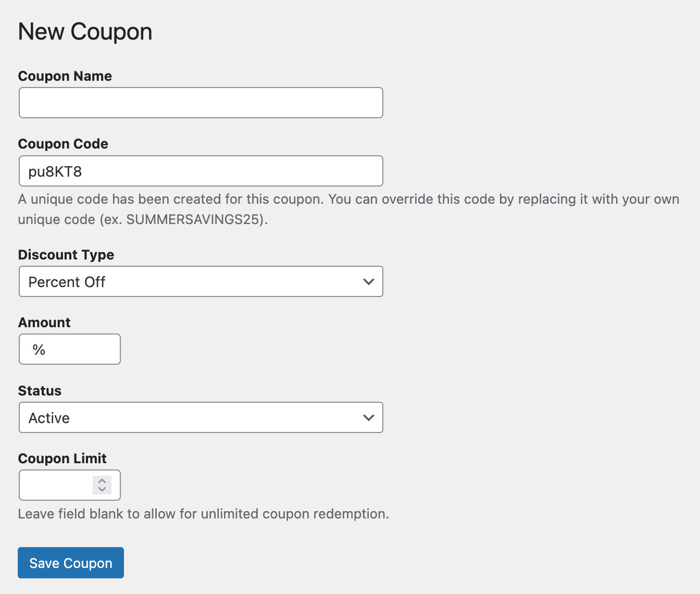Click the Coupon Limit label

pyautogui.click(x=63, y=459)
